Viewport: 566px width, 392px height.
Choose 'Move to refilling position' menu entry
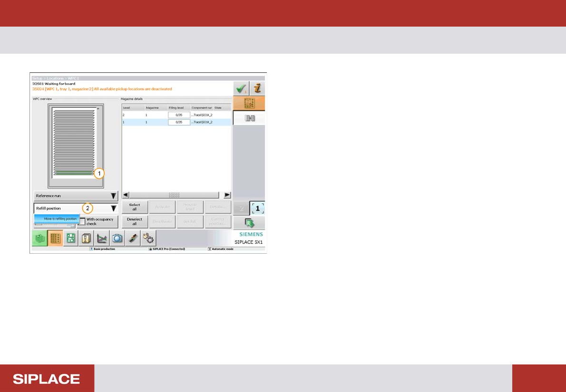pyautogui.click(x=57, y=219)
